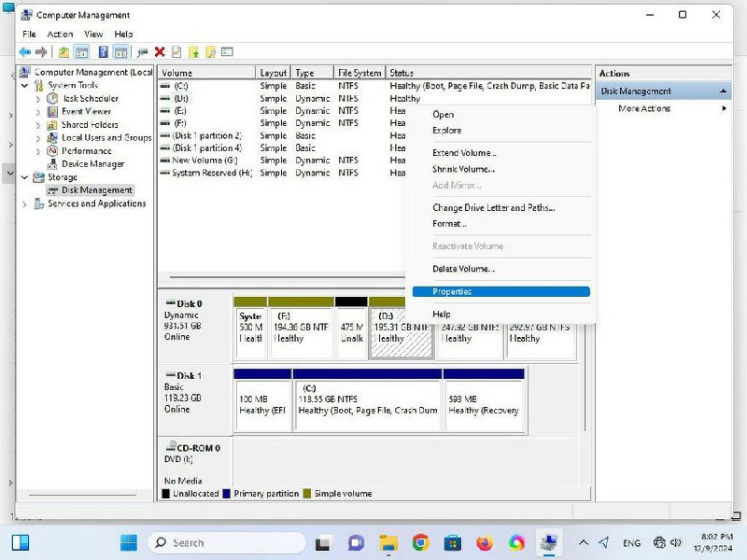The height and width of the screenshot is (560, 747).
Task: Select Device Manager in tree
Action: pos(92,164)
